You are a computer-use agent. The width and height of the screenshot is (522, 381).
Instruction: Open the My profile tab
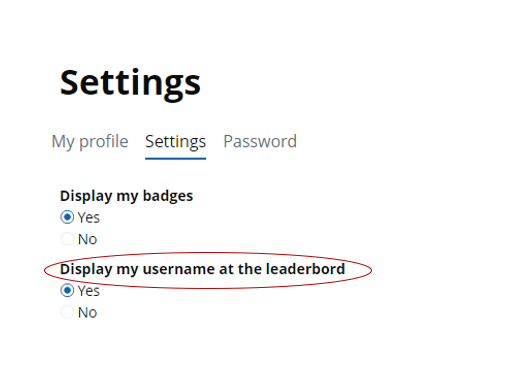[x=90, y=142]
